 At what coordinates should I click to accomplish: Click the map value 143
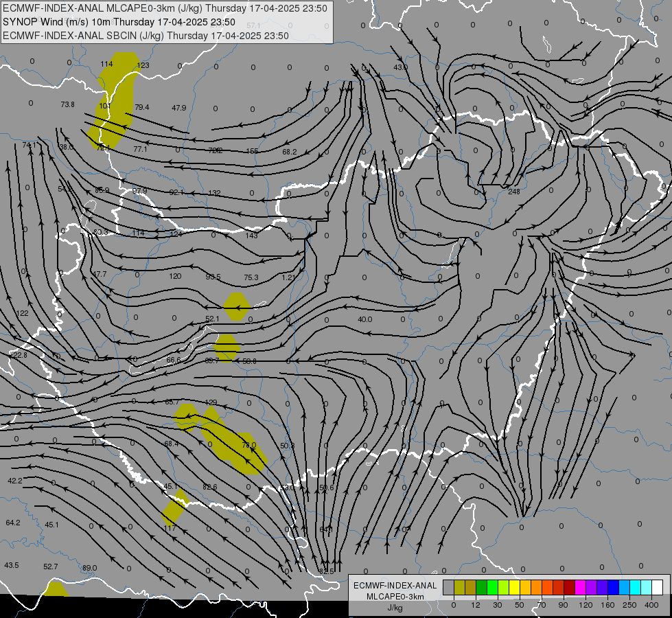(x=252, y=236)
